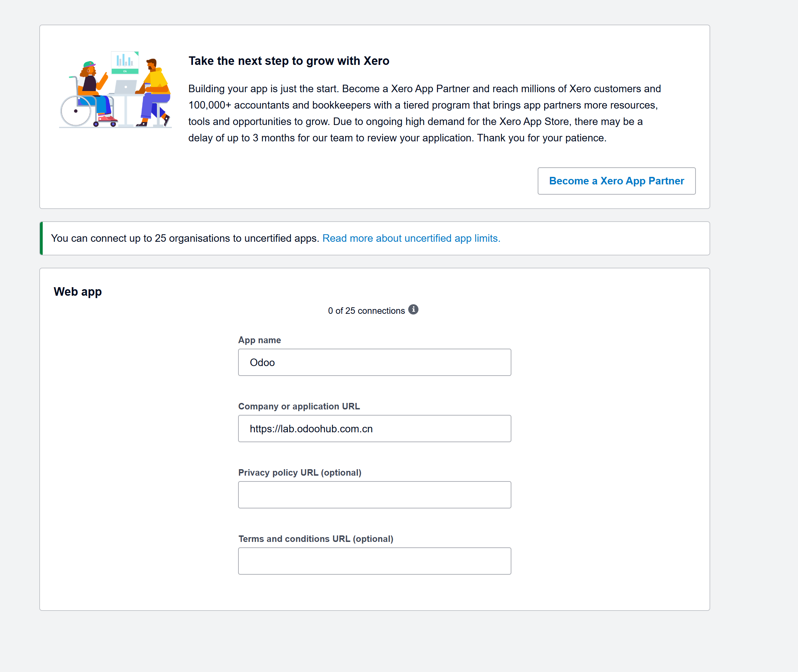The height and width of the screenshot is (672, 798).
Task: Click the Terms and conditions URL field
Action: coord(374,561)
